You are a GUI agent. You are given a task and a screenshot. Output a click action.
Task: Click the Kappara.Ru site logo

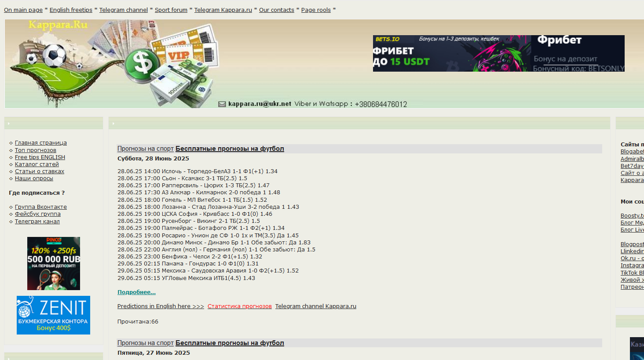58,25
